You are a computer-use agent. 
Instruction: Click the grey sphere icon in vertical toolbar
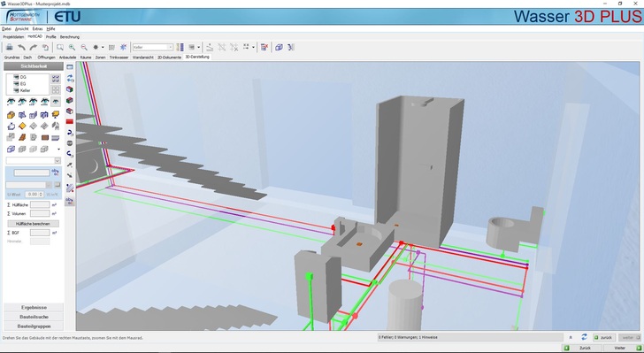pyautogui.click(x=70, y=143)
